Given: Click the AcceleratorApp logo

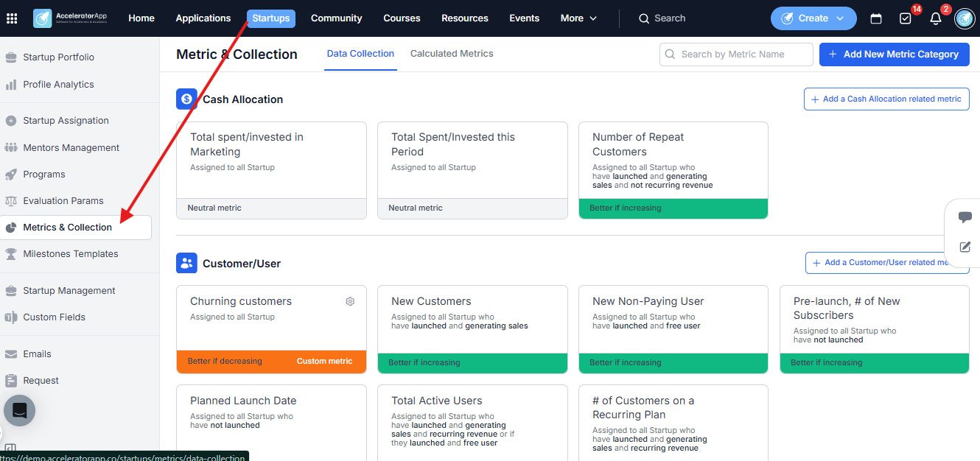Looking at the screenshot, I should 74,18.
